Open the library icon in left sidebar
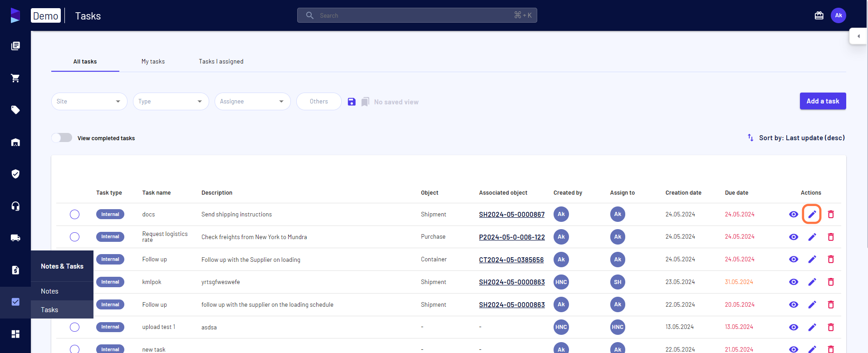 (15, 46)
